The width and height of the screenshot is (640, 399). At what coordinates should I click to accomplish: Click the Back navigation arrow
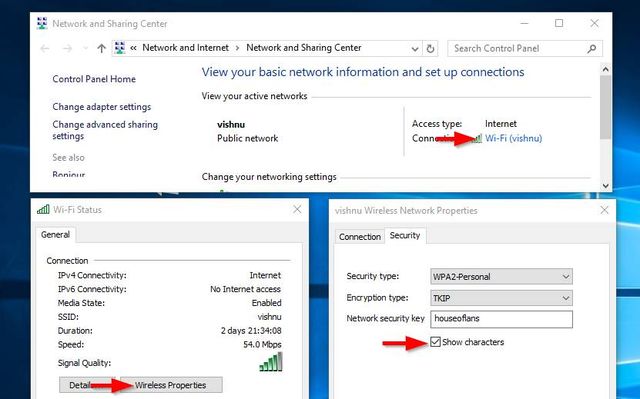tap(45, 49)
